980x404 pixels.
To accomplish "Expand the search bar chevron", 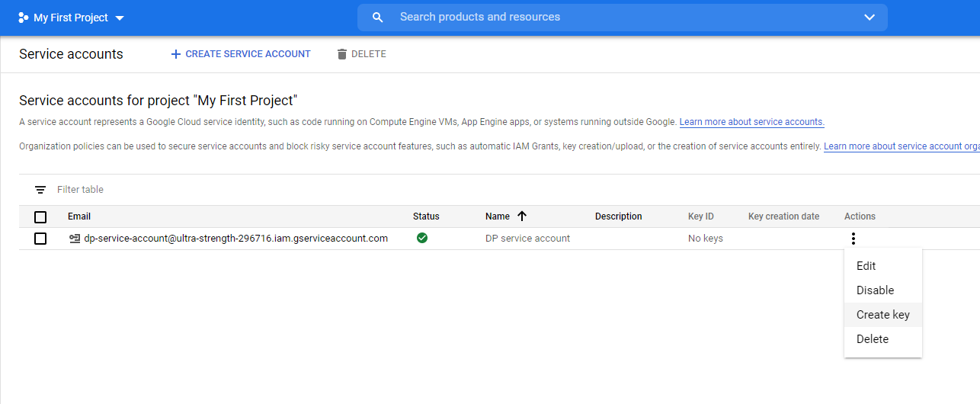I will coord(870,18).
